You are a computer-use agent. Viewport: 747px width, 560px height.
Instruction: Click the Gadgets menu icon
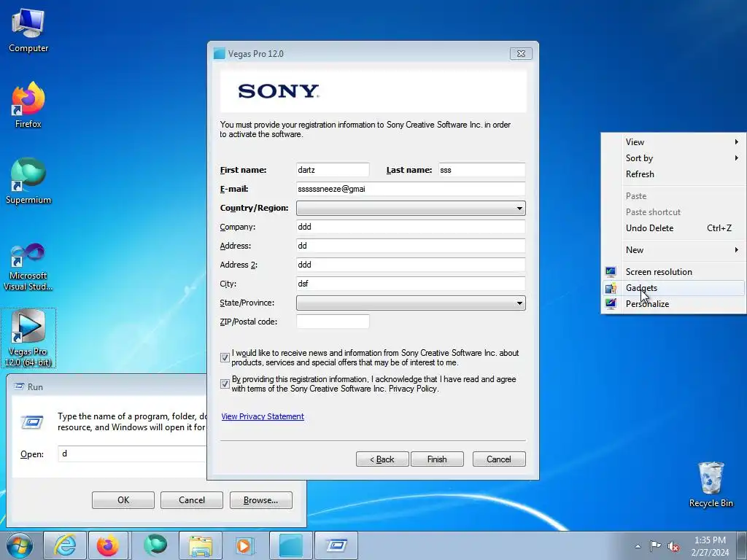pos(611,288)
